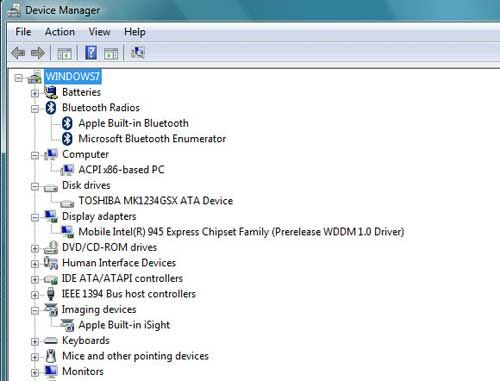Collapse the WINDOWS7 root node
The width and height of the screenshot is (500, 381).
coord(19,78)
